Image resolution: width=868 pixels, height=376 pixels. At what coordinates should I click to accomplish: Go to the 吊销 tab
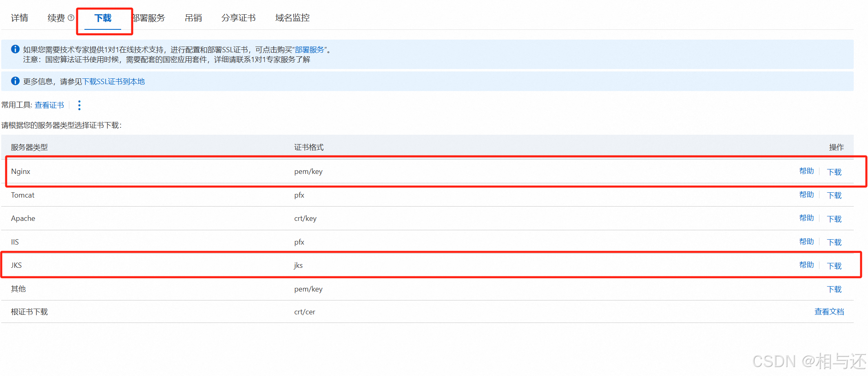coord(193,18)
